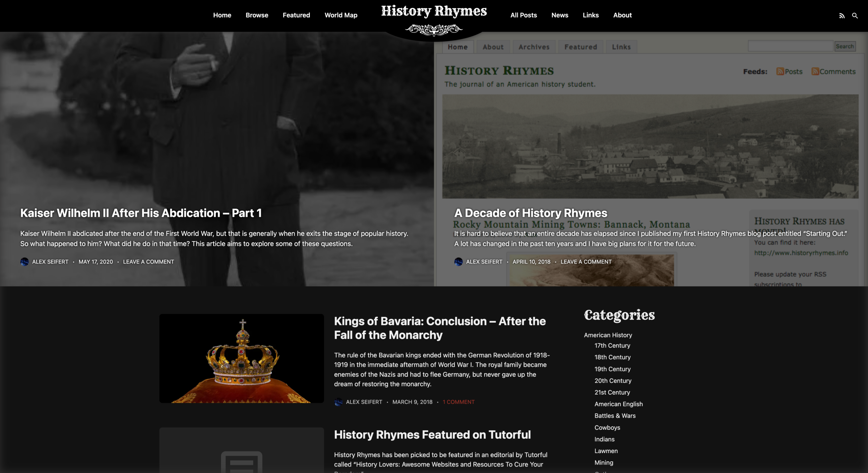Open the 18th Century category
The width and height of the screenshot is (868, 473).
[x=612, y=357]
